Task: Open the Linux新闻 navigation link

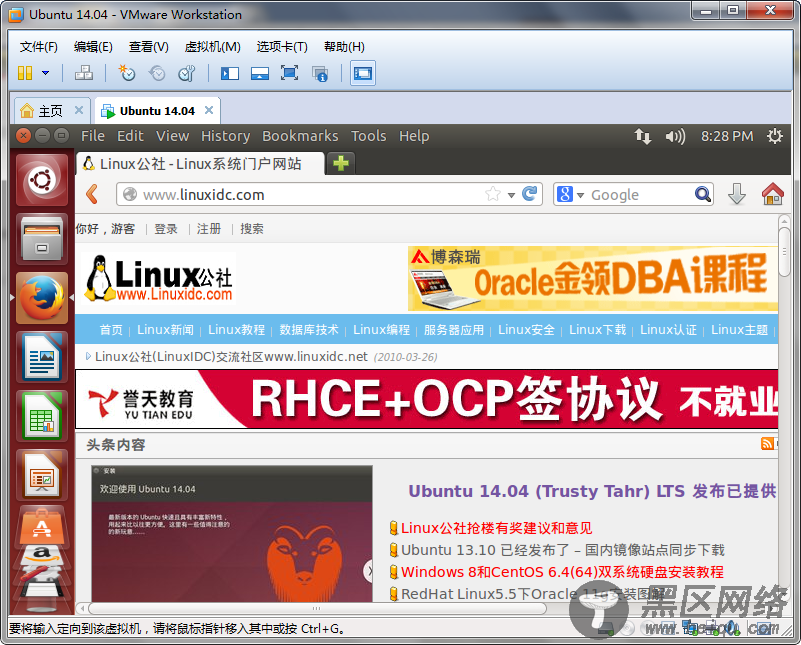Action: tap(166, 330)
